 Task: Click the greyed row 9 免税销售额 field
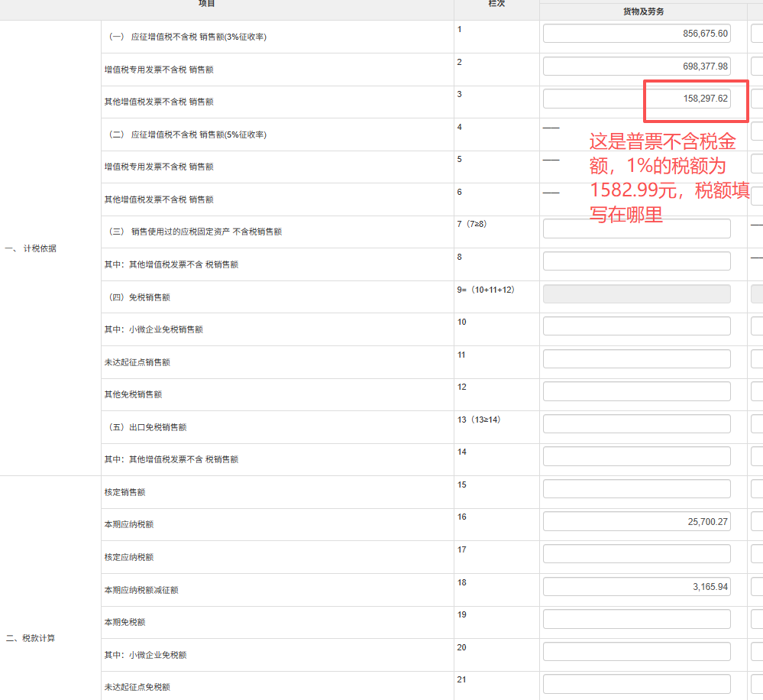(636, 294)
